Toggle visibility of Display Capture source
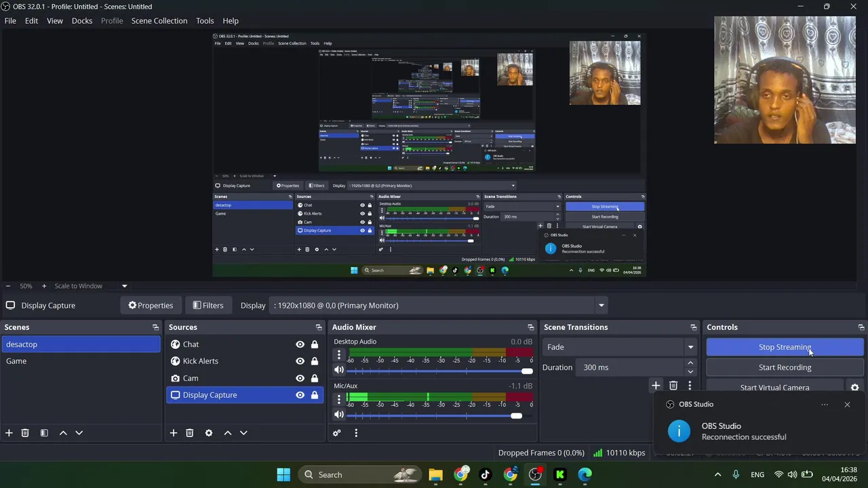The image size is (868, 488). click(x=300, y=395)
